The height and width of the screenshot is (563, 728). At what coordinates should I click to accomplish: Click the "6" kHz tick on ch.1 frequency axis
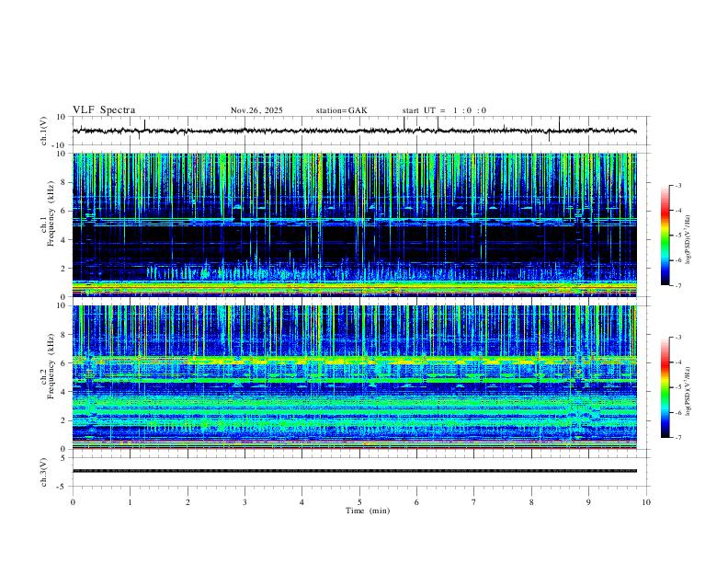[64, 211]
